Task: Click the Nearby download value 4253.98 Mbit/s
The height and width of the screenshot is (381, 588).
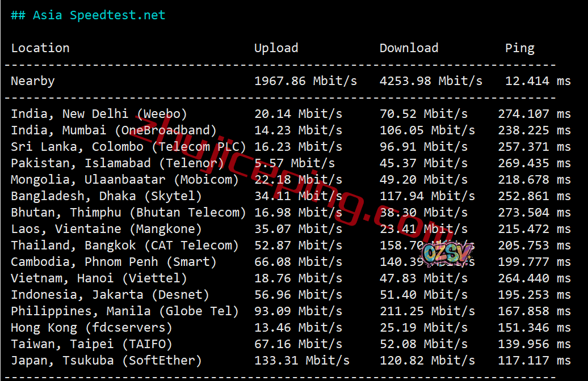Action: 431,81
